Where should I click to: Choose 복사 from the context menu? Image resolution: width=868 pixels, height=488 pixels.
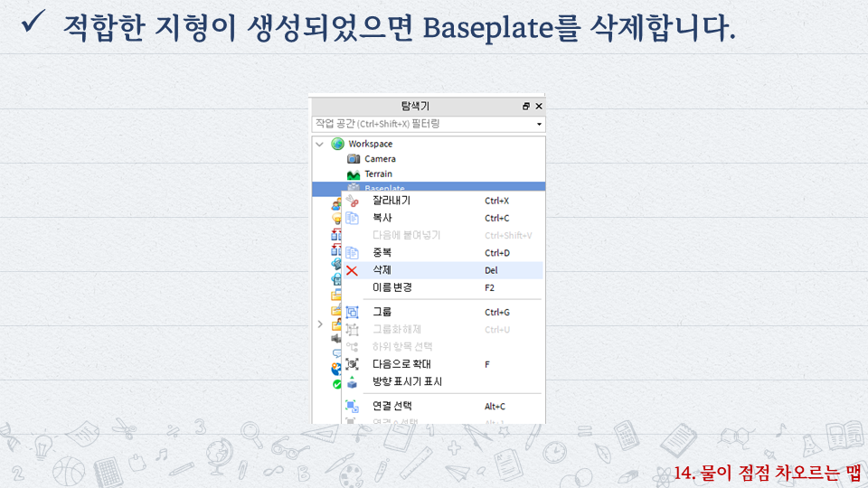442,218
